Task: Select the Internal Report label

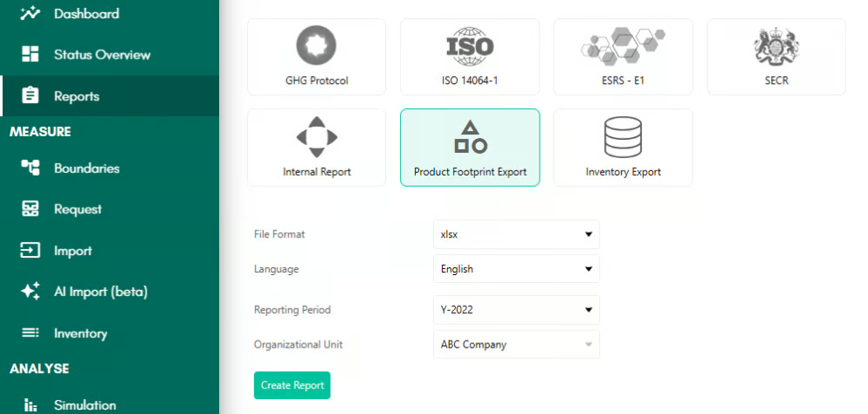Action: click(x=317, y=171)
